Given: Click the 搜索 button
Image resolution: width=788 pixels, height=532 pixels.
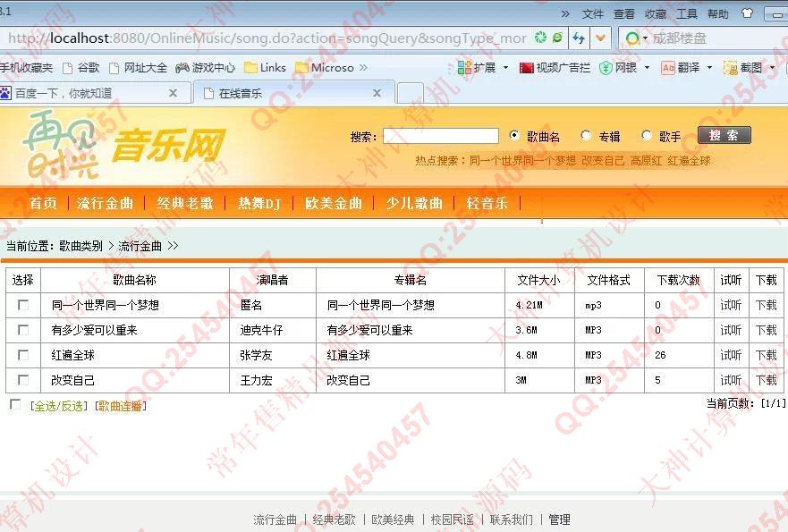Looking at the screenshot, I should point(724,135).
